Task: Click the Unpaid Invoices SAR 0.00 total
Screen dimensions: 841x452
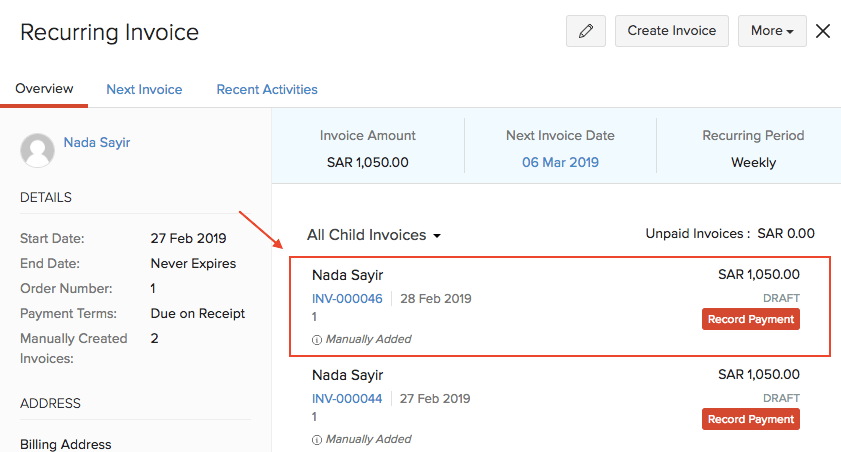Action: tap(730, 233)
